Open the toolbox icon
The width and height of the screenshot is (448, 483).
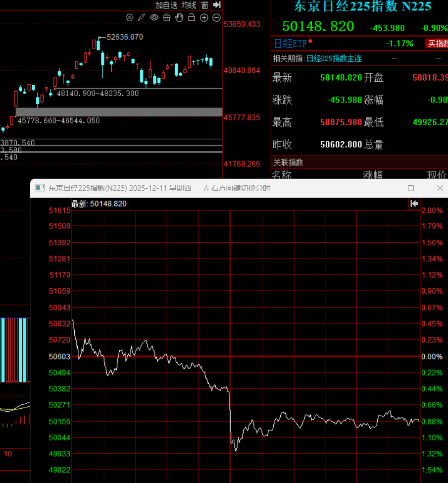pos(166,18)
